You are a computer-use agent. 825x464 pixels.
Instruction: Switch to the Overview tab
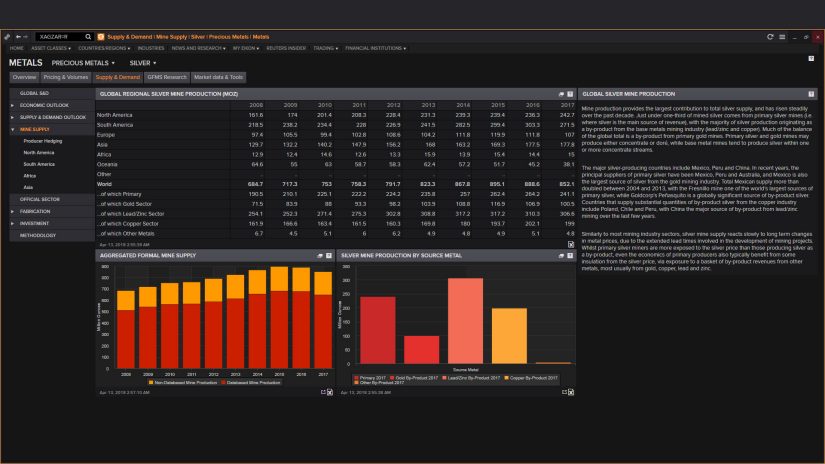(24, 77)
